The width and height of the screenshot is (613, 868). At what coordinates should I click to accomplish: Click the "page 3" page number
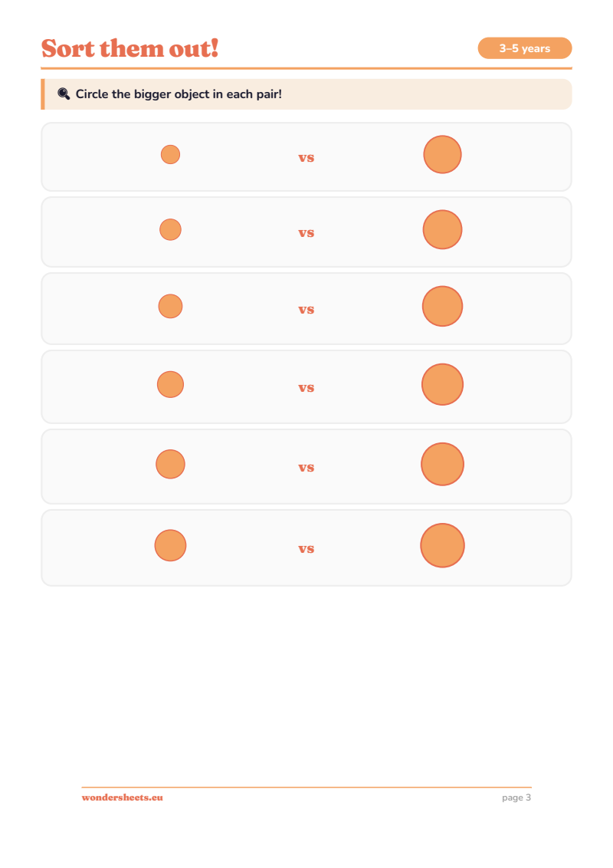(516, 797)
